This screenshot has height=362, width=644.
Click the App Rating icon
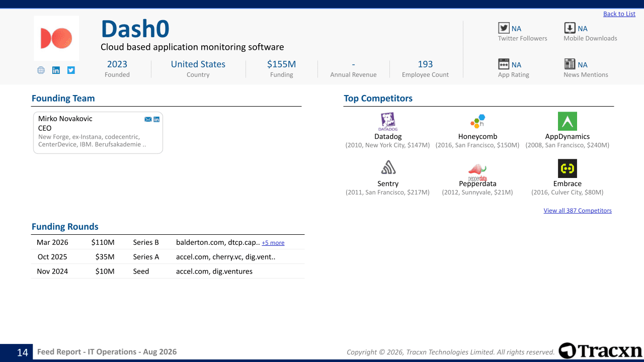coord(504,64)
